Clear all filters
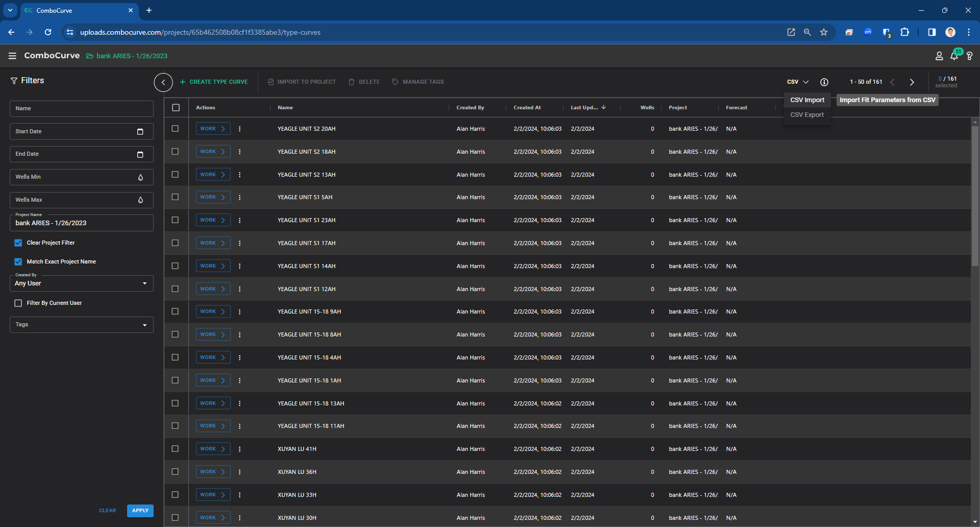This screenshot has width=980, height=527. [108, 511]
